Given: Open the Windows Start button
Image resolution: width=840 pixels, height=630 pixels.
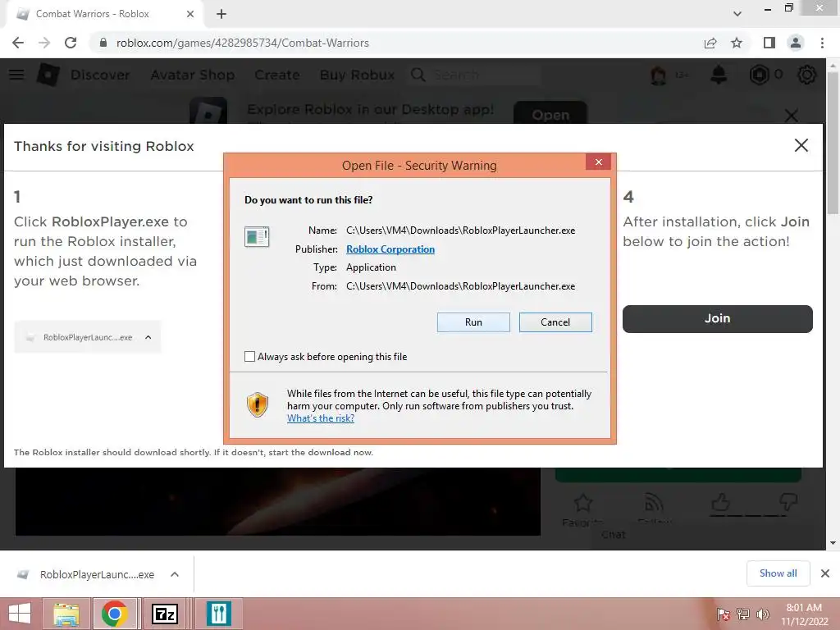Looking at the screenshot, I should [x=20, y=614].
